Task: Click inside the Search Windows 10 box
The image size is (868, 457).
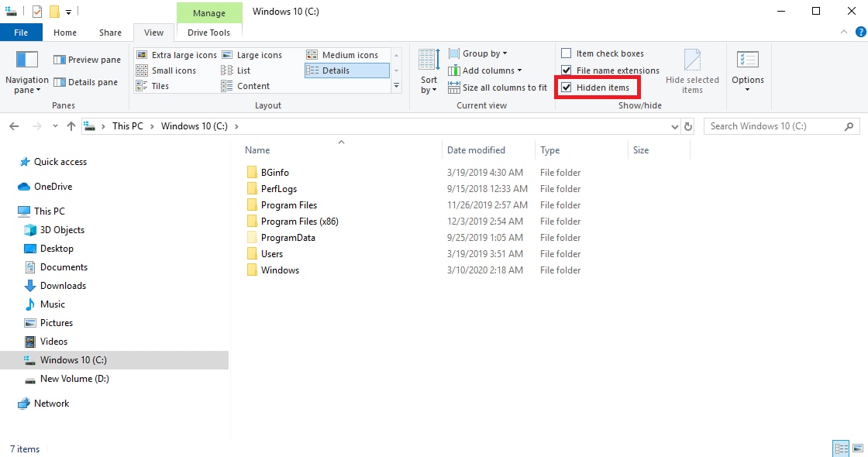Action: [775, 125]
